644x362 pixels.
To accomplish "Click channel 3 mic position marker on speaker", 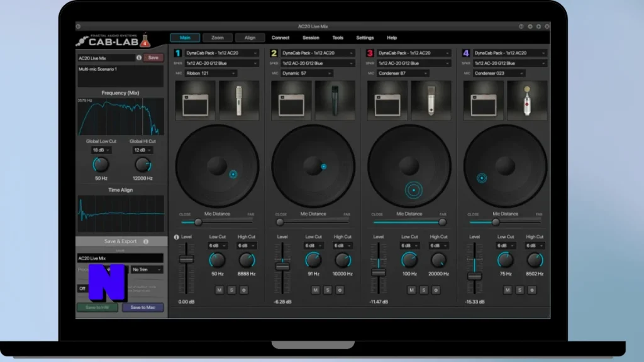I will click(x=414, y=190).
